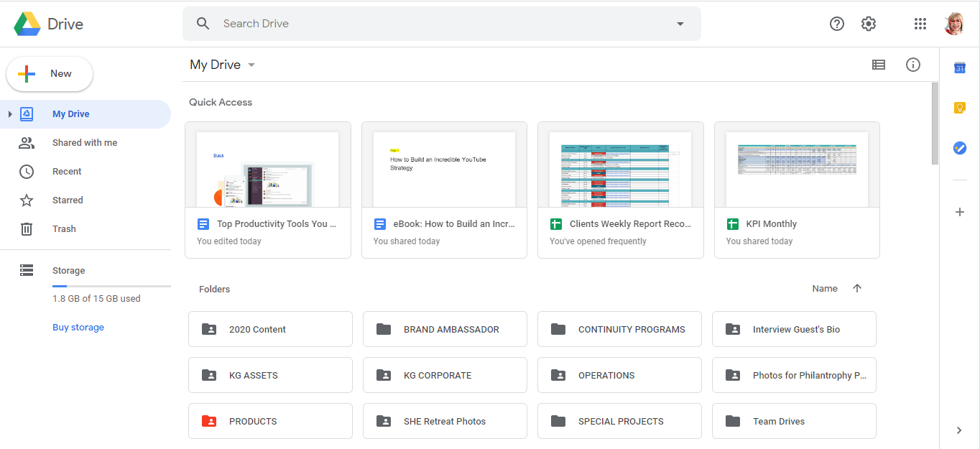Click the Google Drive logo icon
Image resolution: width=980 pixels, height=449 pixels.
[x=27, y=23]
